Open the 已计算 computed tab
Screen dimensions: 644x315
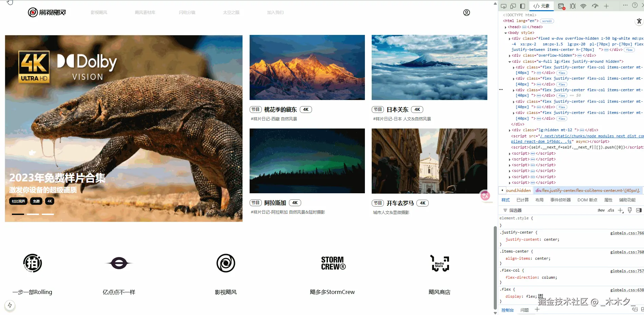(x=523, y=200)
